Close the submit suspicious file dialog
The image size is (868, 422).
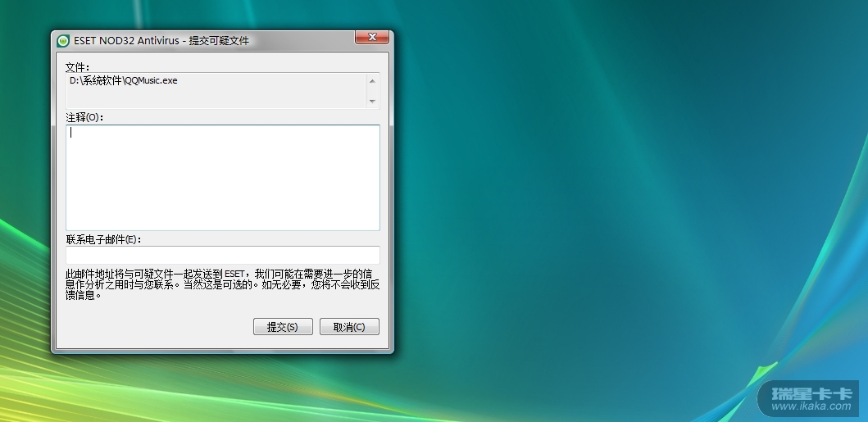click(x=372, y=37)
